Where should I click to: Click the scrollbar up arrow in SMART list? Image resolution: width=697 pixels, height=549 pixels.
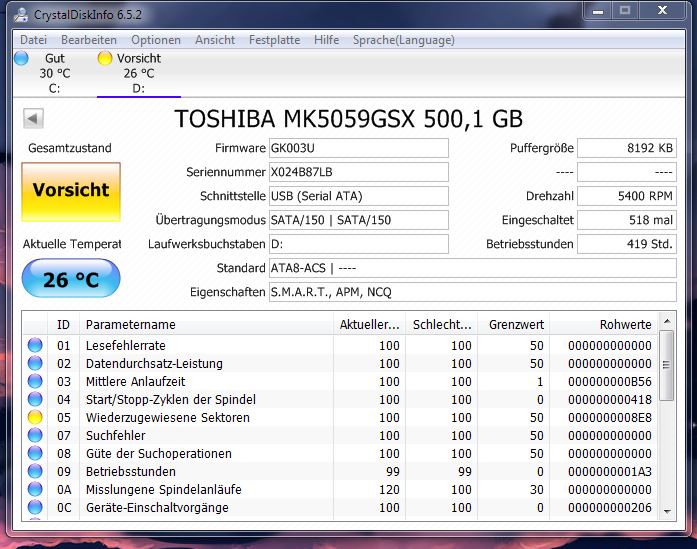coord(667,321)
